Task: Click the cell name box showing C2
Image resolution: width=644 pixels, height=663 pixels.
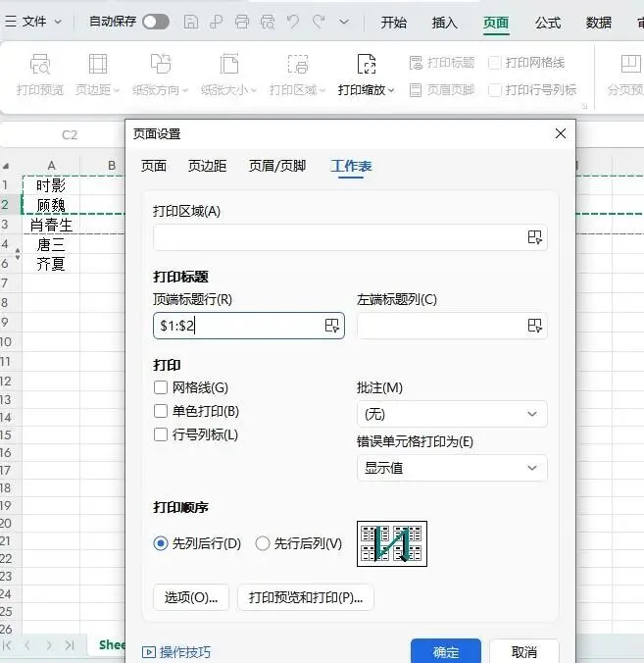Action: pyautogui.click(x=70, y=135)
